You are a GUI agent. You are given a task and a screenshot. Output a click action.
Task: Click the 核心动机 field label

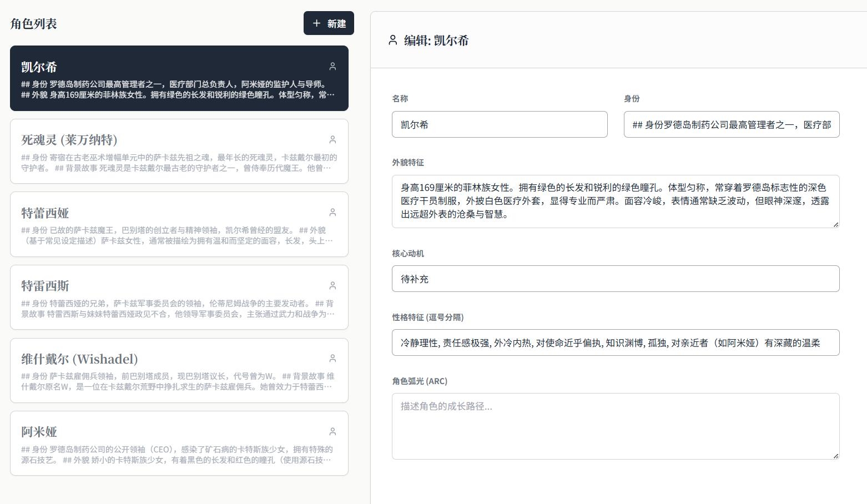tap(408, 253)
